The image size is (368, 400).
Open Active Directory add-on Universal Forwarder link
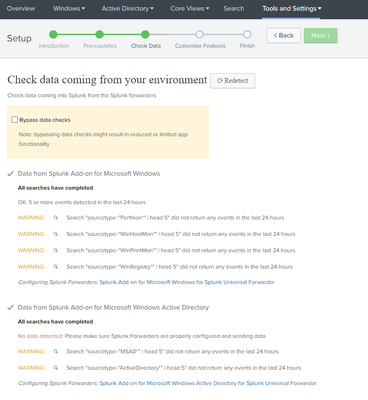click(208, 383)
